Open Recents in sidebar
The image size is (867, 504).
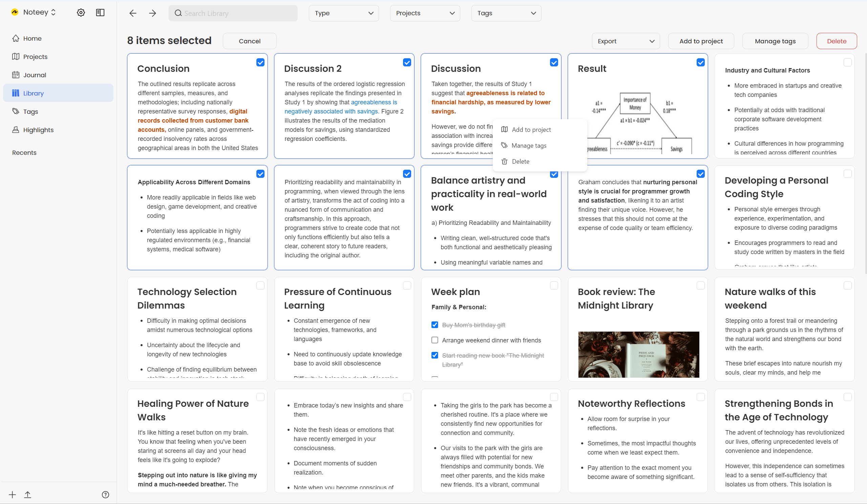click(x=24, y=152)
